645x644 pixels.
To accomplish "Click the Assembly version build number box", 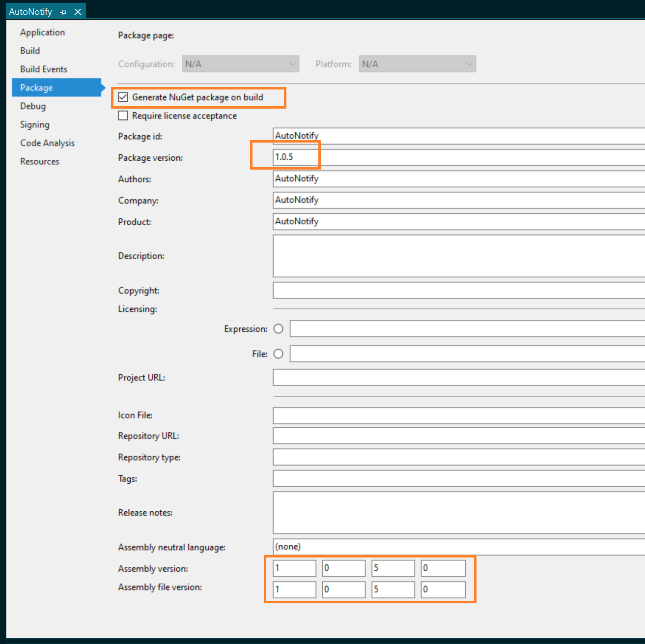I will (x=393, y=568).
